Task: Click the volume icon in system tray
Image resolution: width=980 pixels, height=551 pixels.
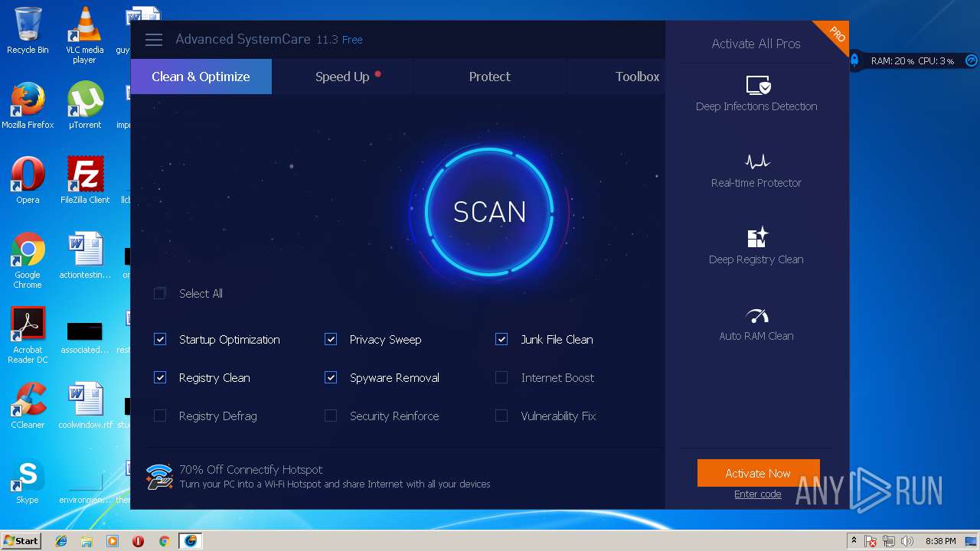Action: [907, 541]
